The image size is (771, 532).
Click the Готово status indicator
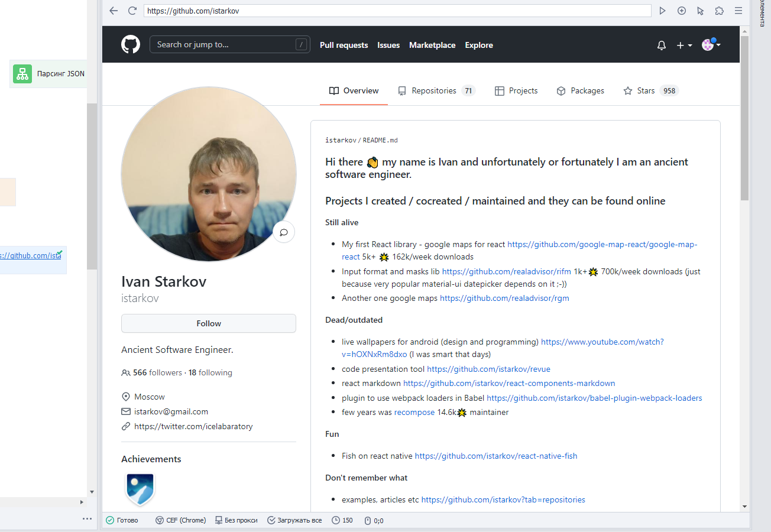122,520
